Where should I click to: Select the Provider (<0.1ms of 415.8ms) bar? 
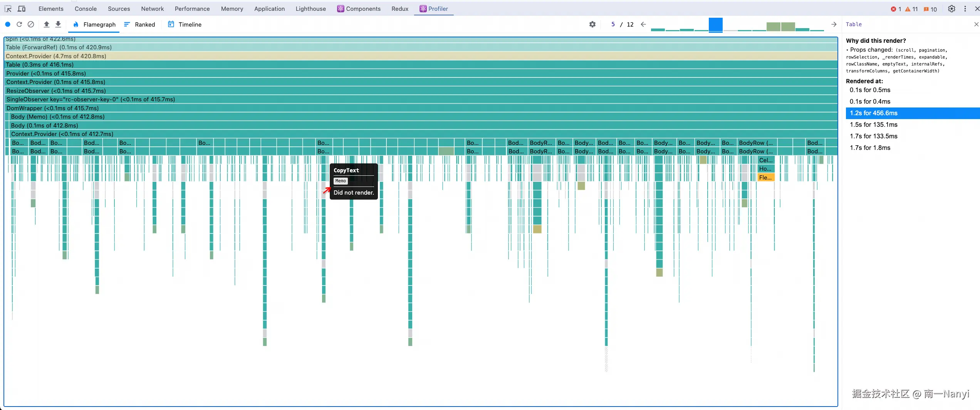point(421,74)
